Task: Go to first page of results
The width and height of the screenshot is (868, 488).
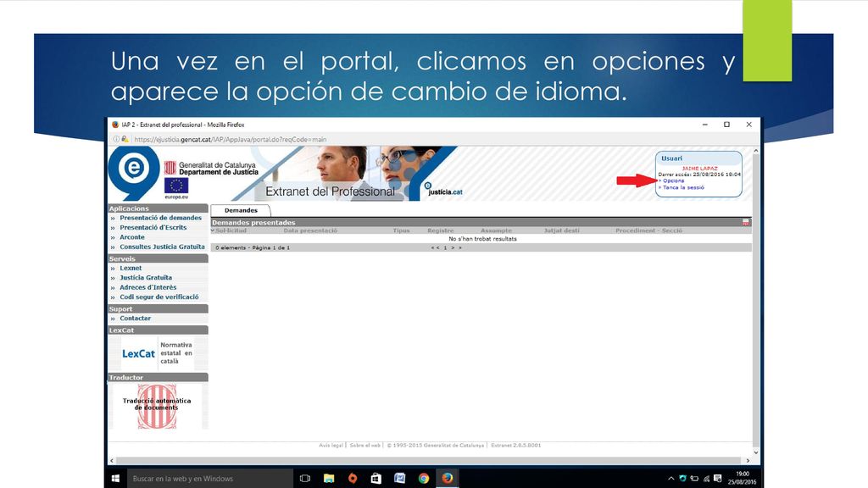Action: tap(432, 248)
